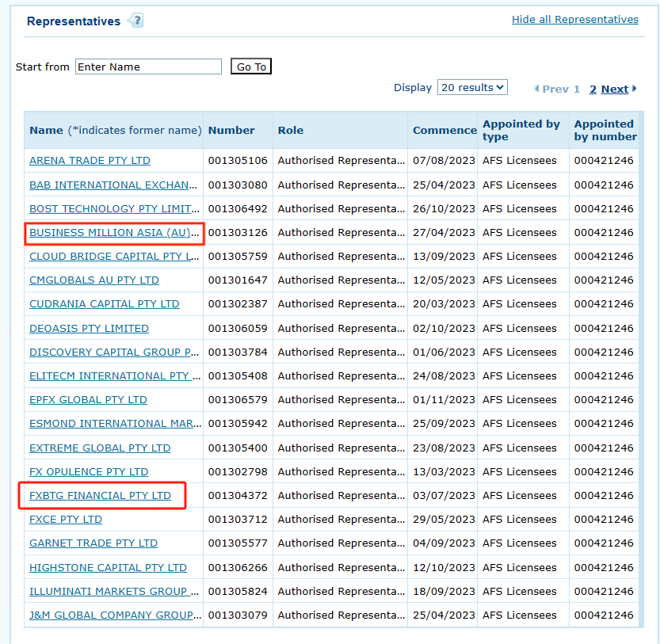660x644 pixels.
Task: Open CUDRANIA CAPITAL PTY LTD link
Action: tap(104, 304)
